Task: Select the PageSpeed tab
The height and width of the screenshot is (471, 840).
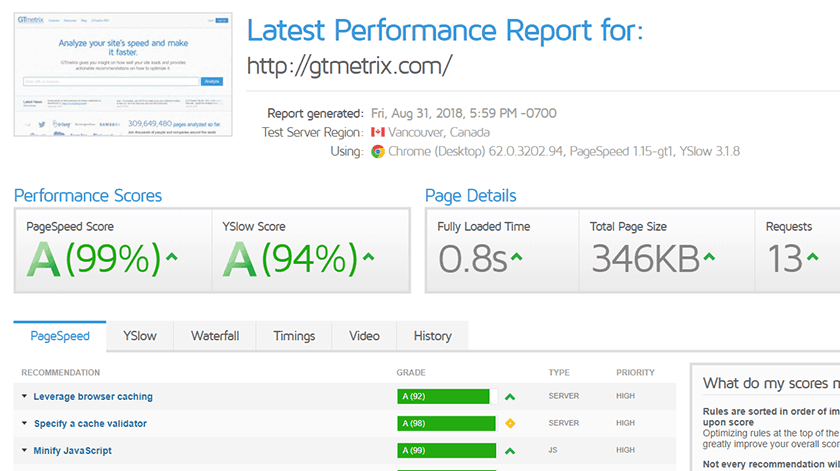Action: (x=60, y=336)
